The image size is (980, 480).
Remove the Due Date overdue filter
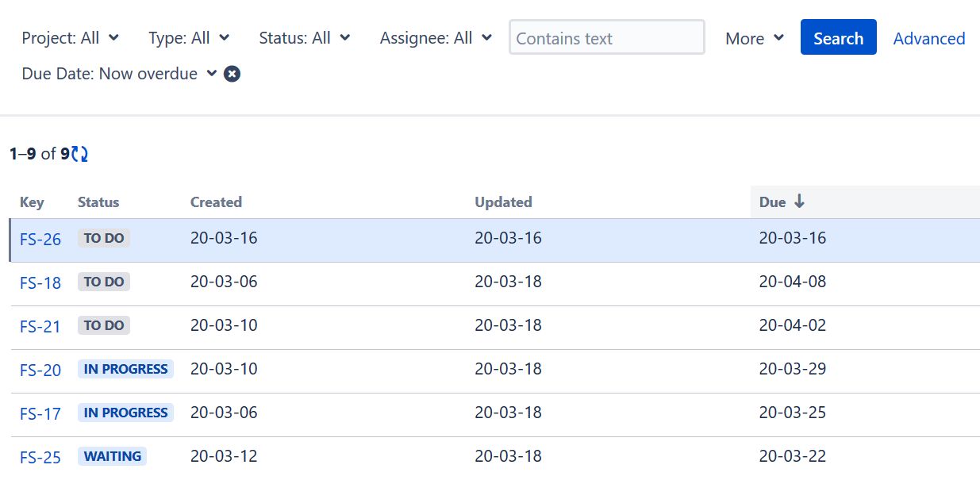[231, 74]
